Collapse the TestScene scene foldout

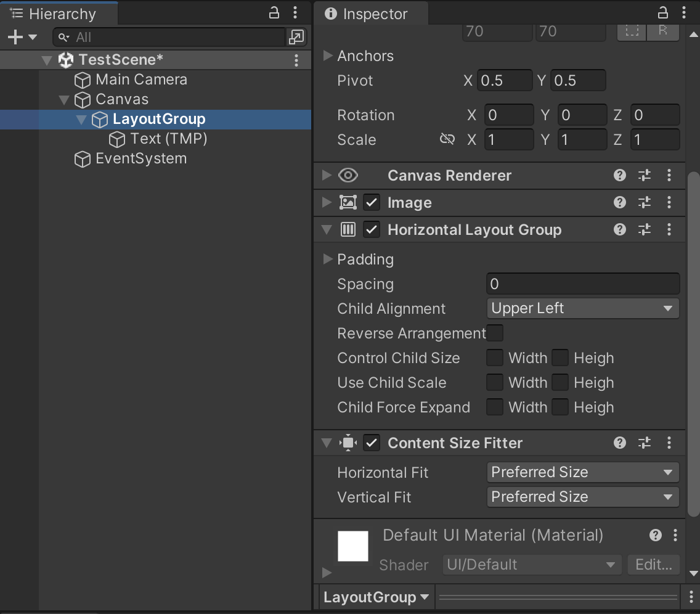46,60
